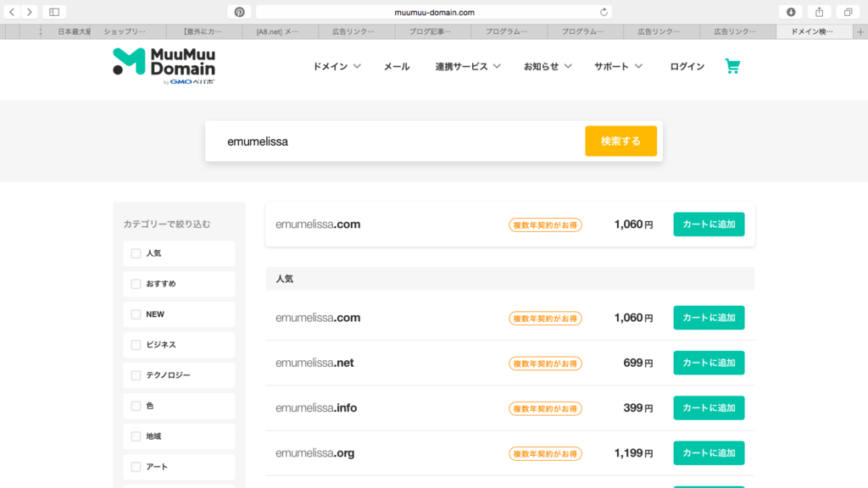This screenshot has width=868, height=488.
Task: Switch to the ブログ記事… tab
Action: 433,31
